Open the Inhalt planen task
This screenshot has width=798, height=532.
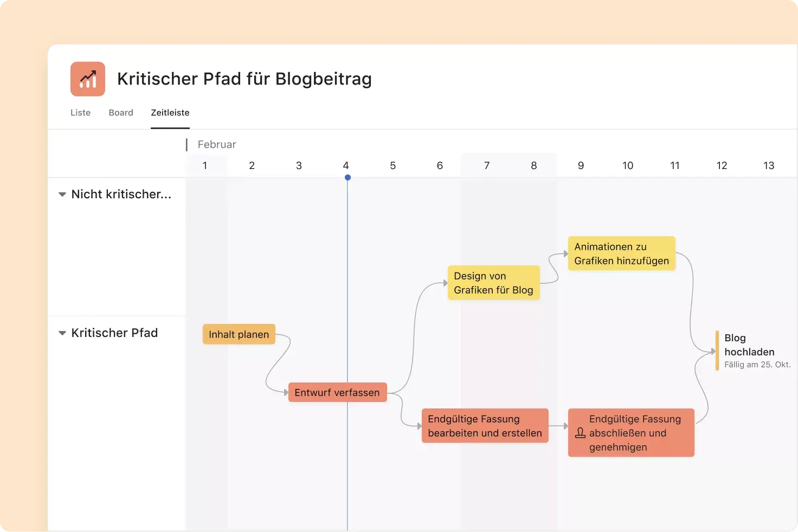coord(239,335)
